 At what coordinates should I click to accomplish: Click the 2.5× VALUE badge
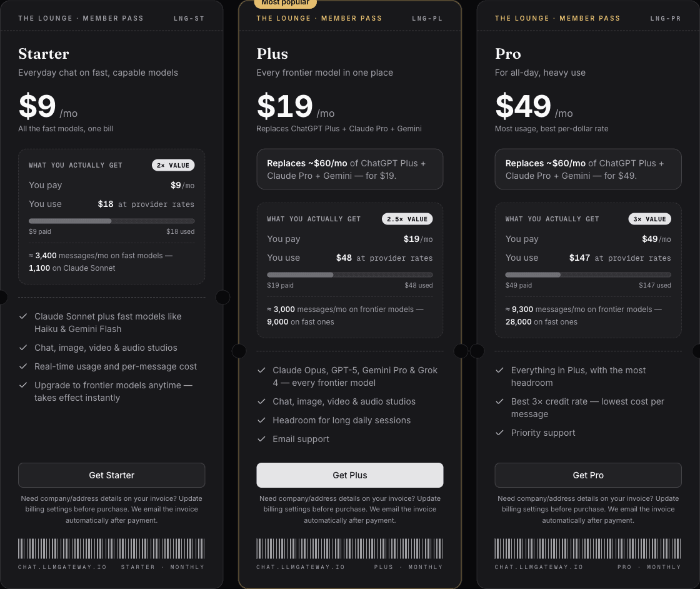pyautogui.click(x=407, y=219)
